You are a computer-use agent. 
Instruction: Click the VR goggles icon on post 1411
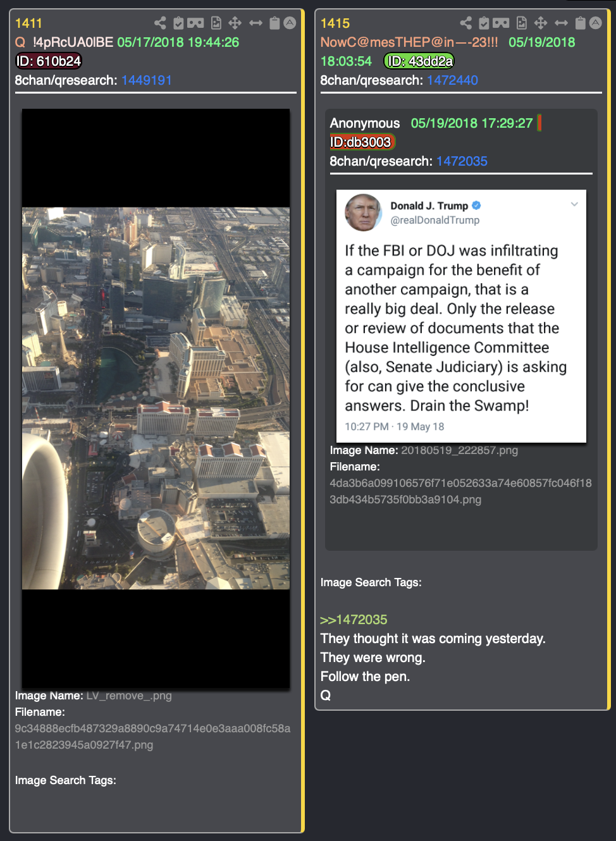click(195, 23)
